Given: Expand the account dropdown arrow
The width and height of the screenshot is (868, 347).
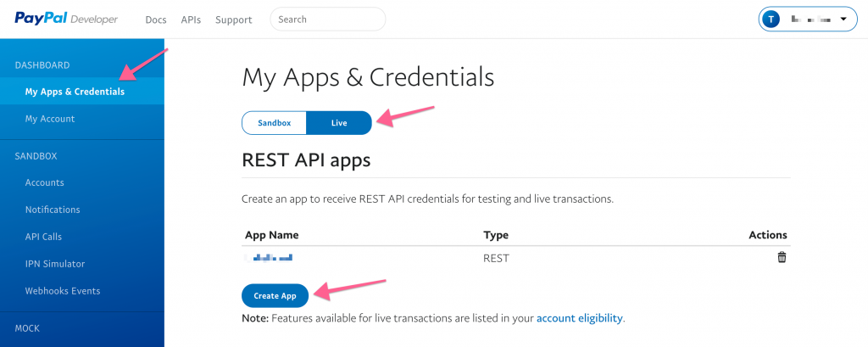Looking at the screenshot, I should pyautogui.click(x=843, y=19).
